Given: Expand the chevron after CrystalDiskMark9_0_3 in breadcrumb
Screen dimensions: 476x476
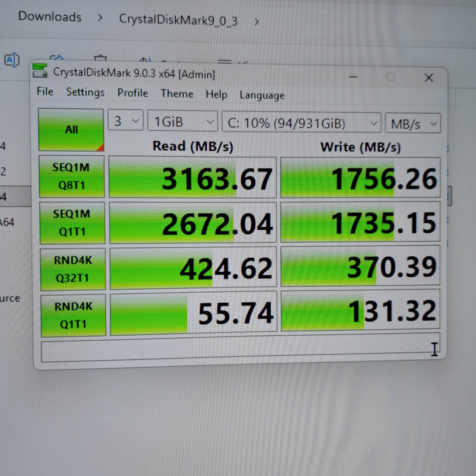Looking at the screenshot, I should [x=257, y=22].
